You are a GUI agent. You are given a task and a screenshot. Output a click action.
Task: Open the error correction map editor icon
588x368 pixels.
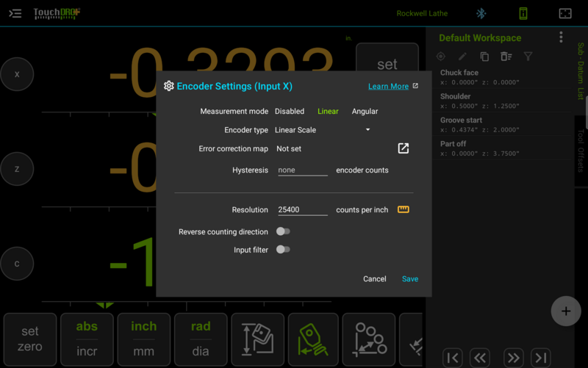[403, 148]
